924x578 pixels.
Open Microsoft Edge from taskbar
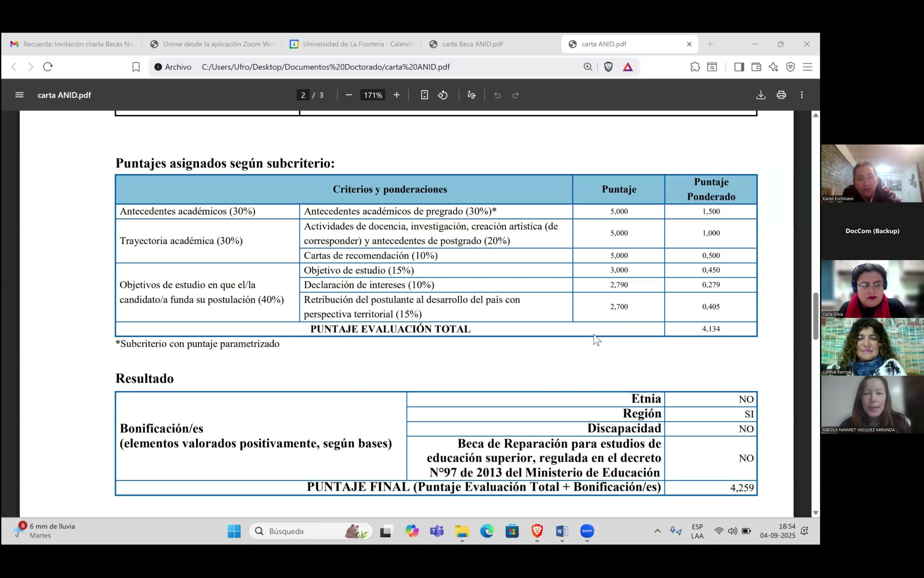pos(487,531)
